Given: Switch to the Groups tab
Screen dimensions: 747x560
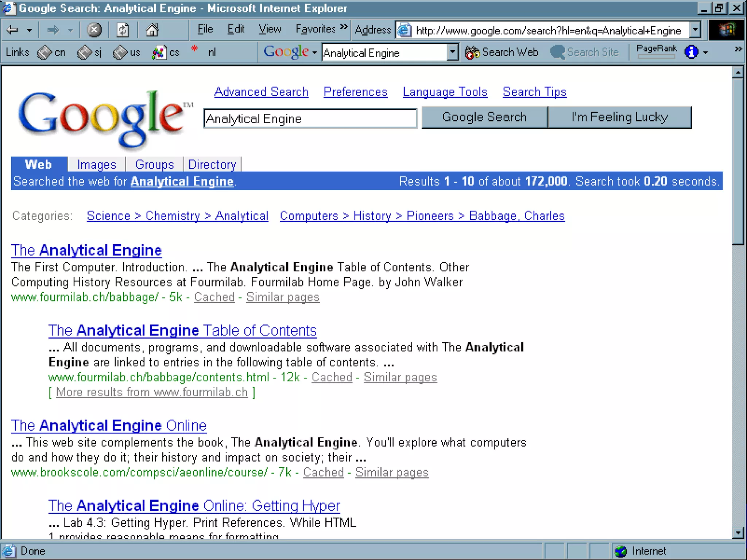Looking at the screenshot, I should tap(154, 164).
